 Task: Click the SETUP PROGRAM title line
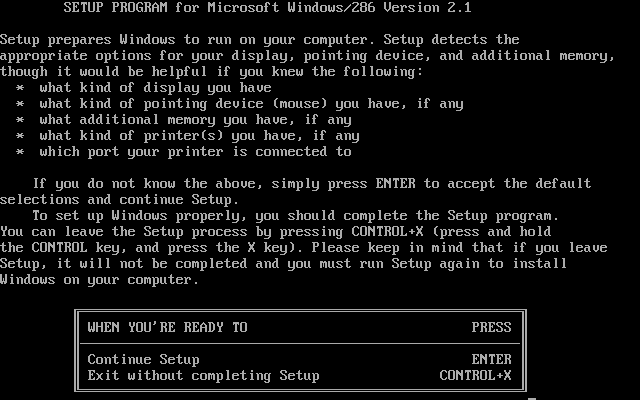coord(267,7)
